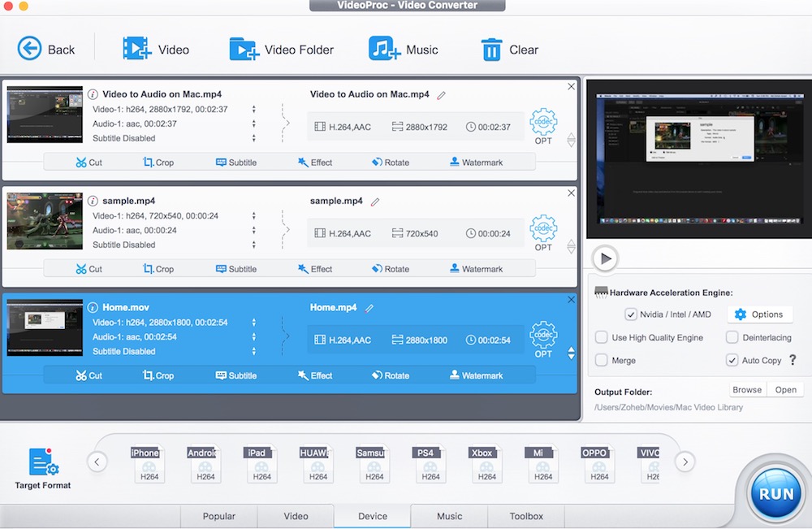Click Browse for output folder
Screen dimensions: 812x529
747,390
